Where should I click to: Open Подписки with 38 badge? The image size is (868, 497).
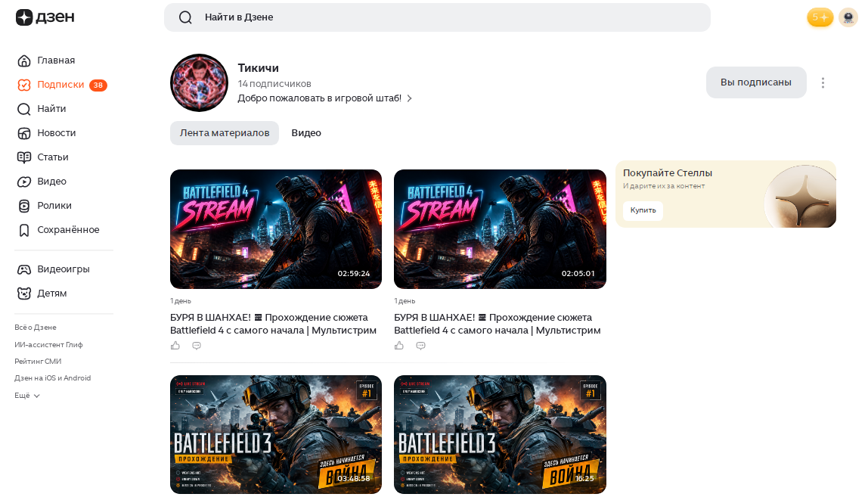[x=62, y=85]
